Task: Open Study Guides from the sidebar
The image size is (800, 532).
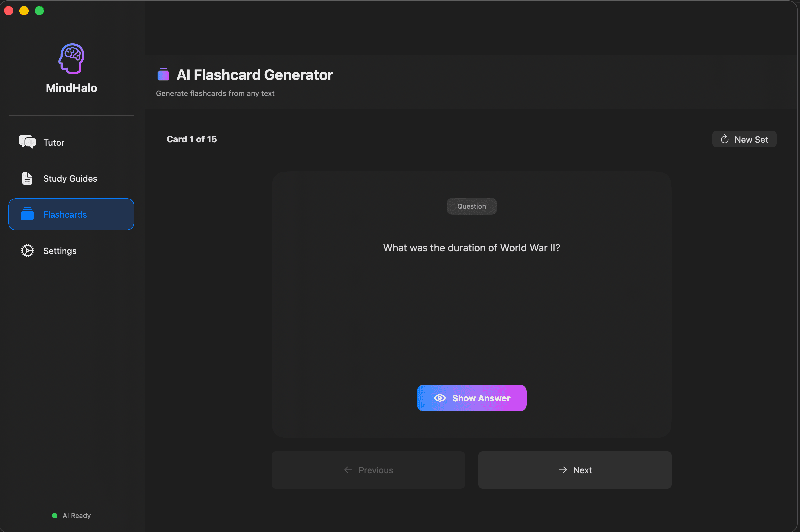Action: (70, 178)
